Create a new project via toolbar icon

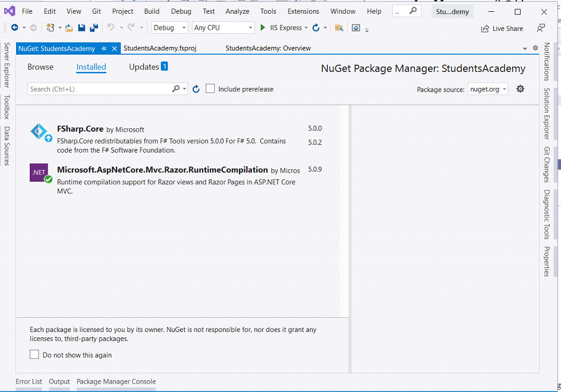(x=51, y=27)
